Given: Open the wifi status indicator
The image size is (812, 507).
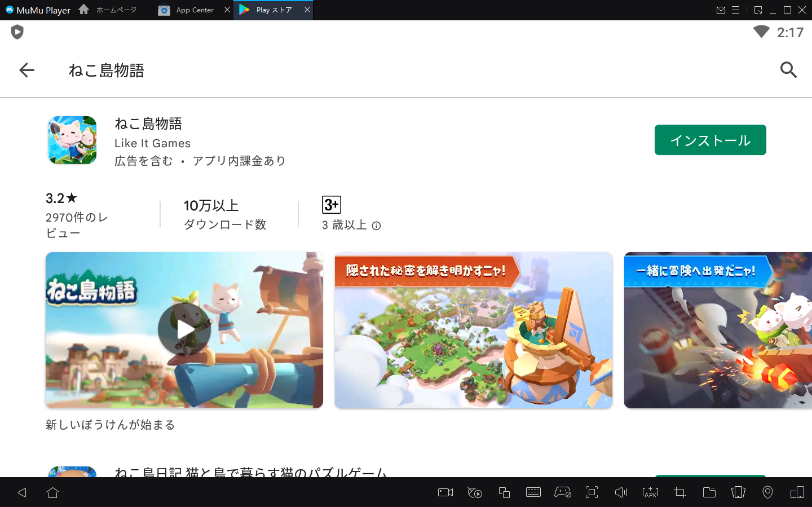Looking at the screenshot, I should pyautogui.click(x=761, y=32).
